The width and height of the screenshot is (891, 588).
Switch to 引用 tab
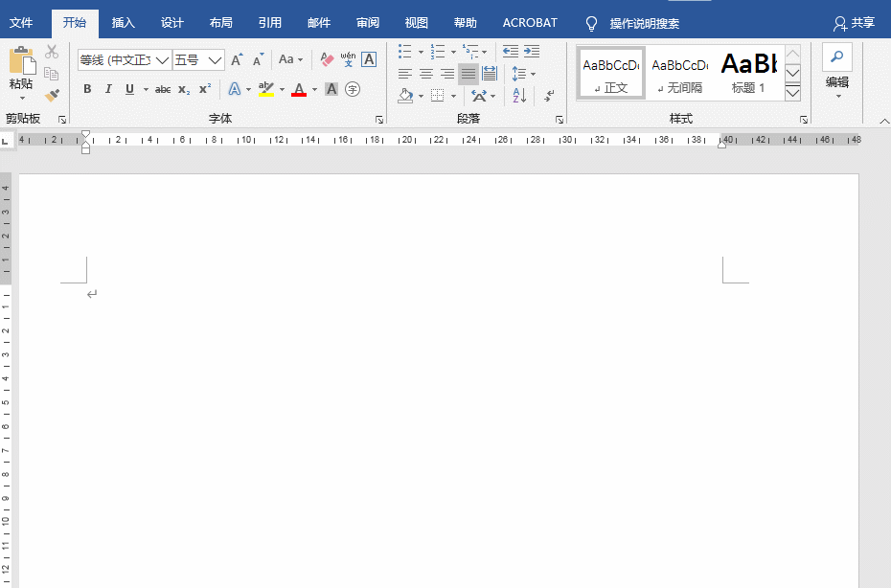point(270,23)
